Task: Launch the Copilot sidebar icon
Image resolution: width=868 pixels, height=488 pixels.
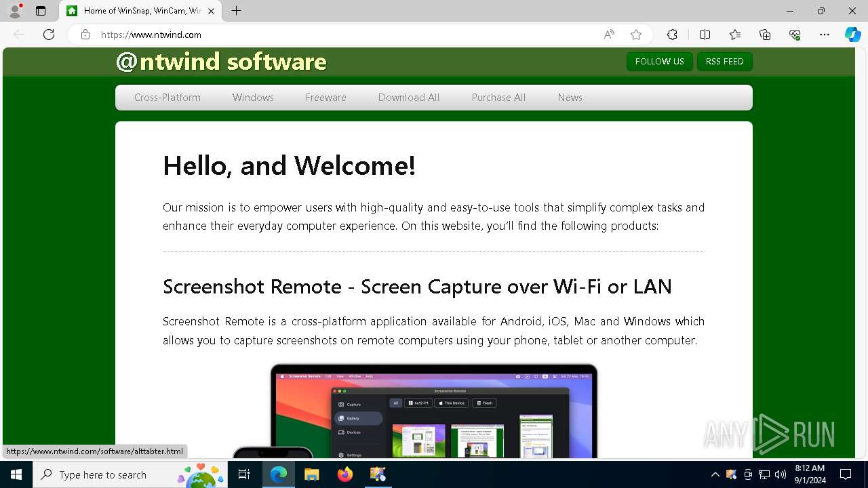Action: coord(852,35)
